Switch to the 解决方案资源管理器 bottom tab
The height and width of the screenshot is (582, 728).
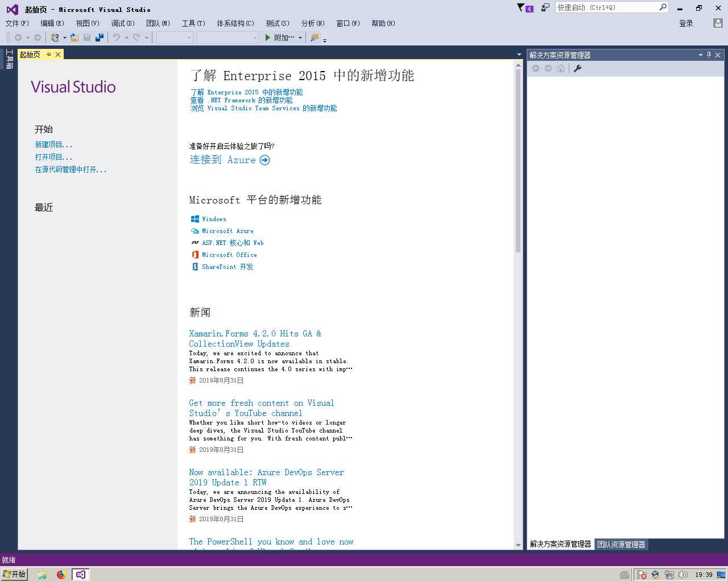click(560, 544)
